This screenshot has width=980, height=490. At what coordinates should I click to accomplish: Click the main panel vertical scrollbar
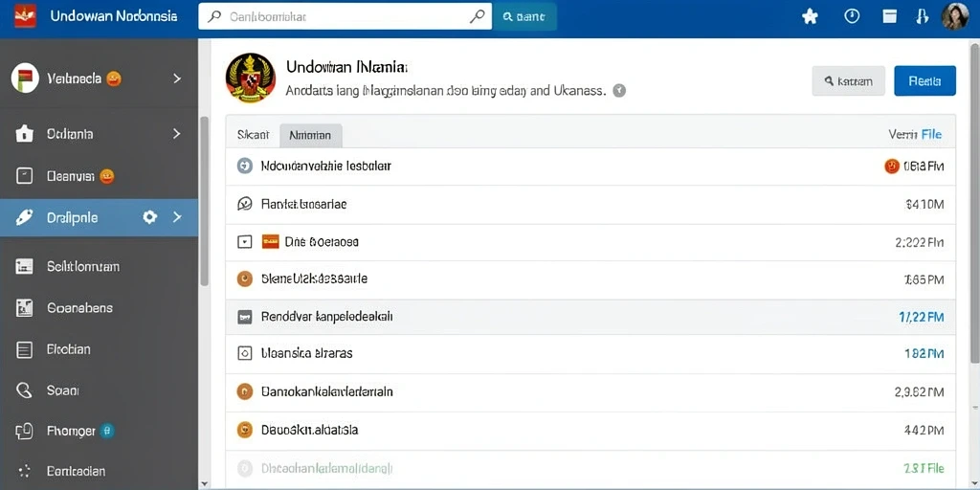(974, 203)
